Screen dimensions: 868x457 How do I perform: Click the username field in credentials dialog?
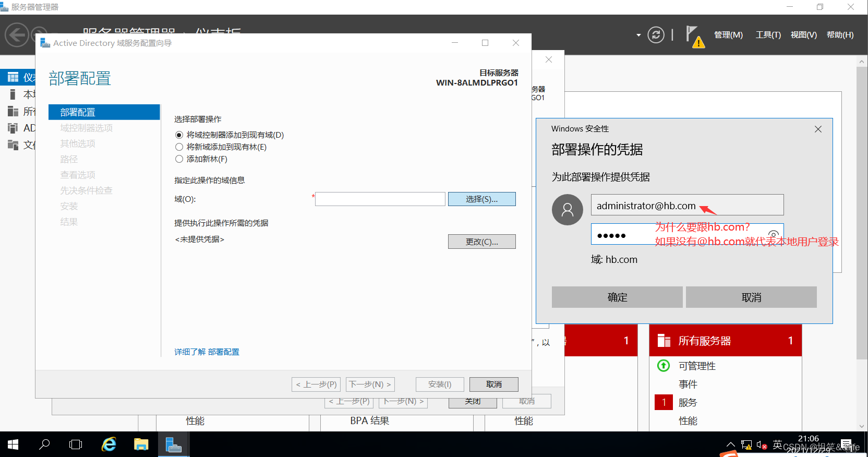click(x=687, y=205)
